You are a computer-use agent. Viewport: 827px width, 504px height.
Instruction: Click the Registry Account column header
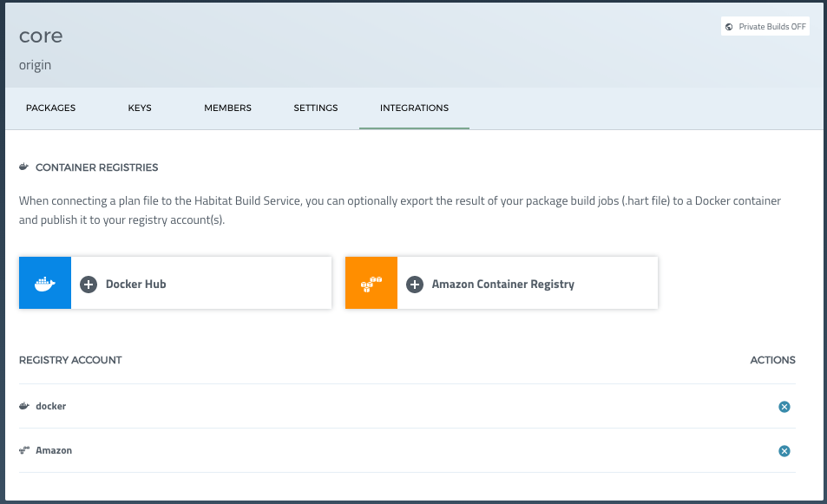(70, 360)
